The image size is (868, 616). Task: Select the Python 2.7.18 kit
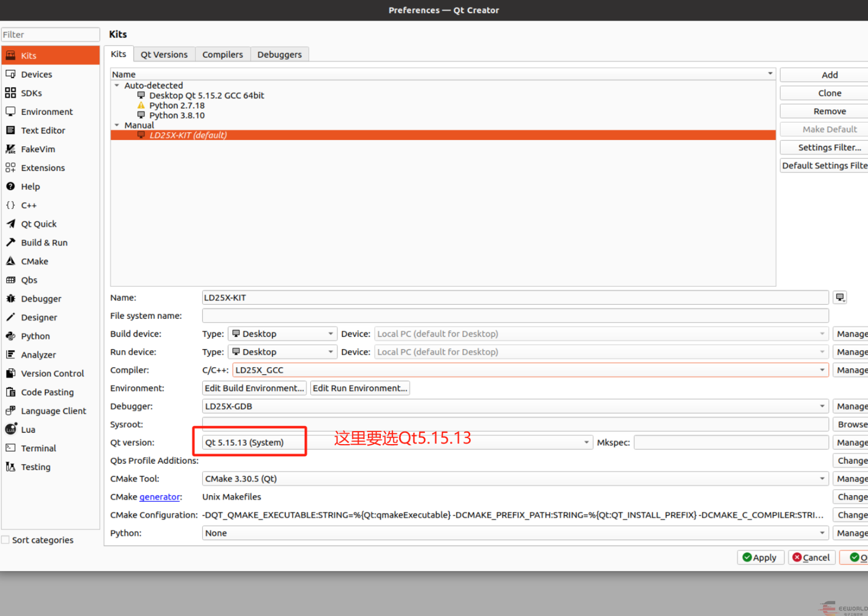pos(177,106)
